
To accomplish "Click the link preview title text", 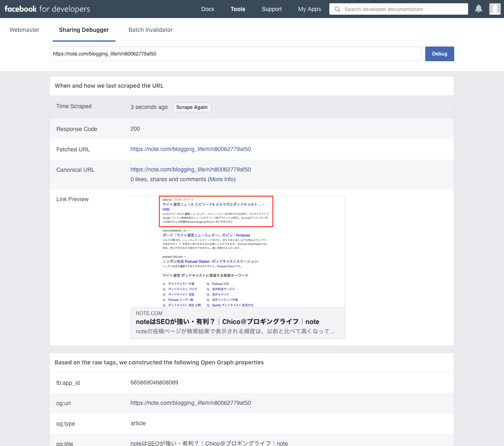I will (228, 322).
